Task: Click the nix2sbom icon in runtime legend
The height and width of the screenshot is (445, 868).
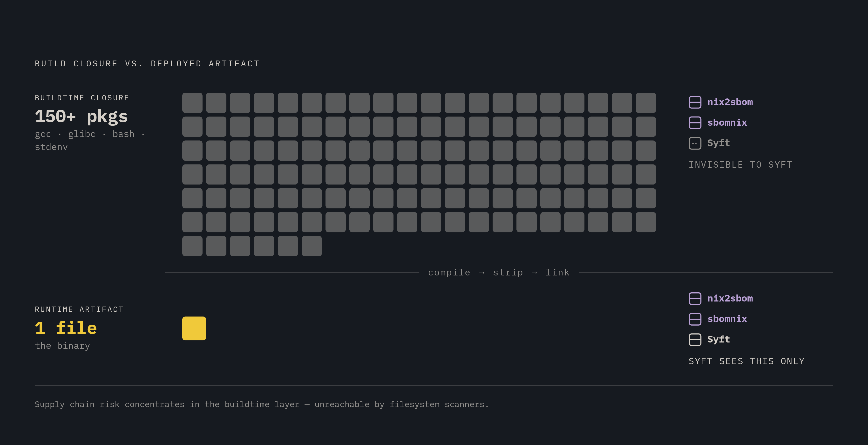Action: click(x=695, y=299)
